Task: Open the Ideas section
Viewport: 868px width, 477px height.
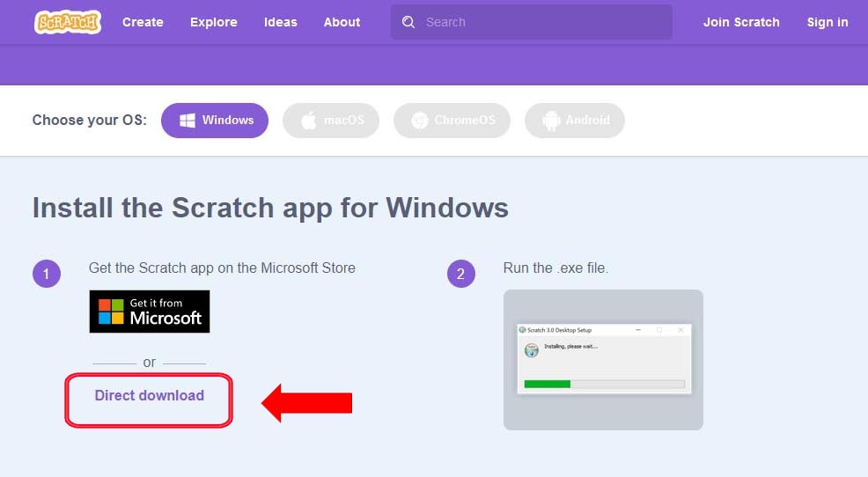Action: 281,22
